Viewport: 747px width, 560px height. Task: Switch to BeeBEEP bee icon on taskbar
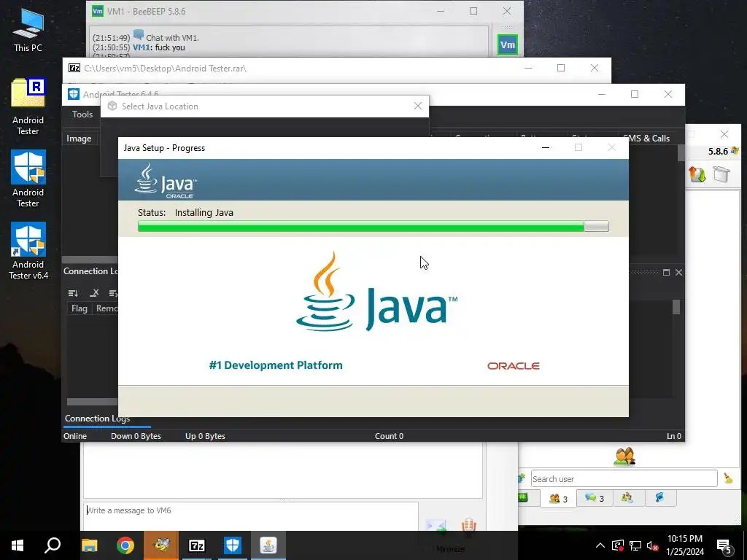(161, 545)
